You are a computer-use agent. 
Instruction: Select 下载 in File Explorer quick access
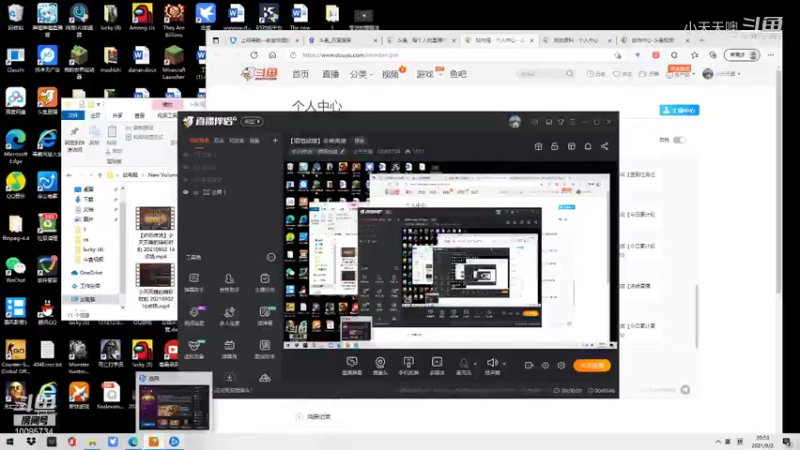click(x=85, y=199)
